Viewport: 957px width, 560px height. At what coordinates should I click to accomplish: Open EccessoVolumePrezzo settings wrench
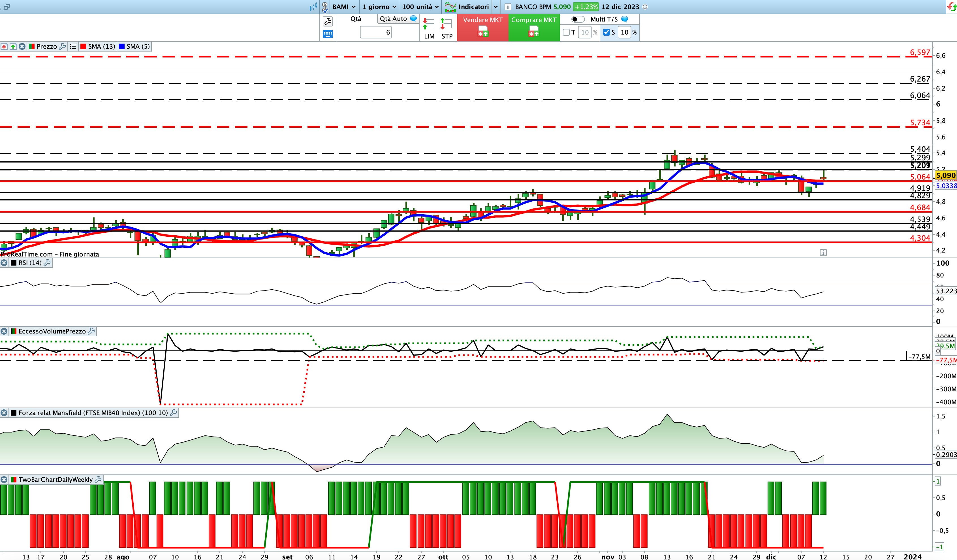[91, 331]
